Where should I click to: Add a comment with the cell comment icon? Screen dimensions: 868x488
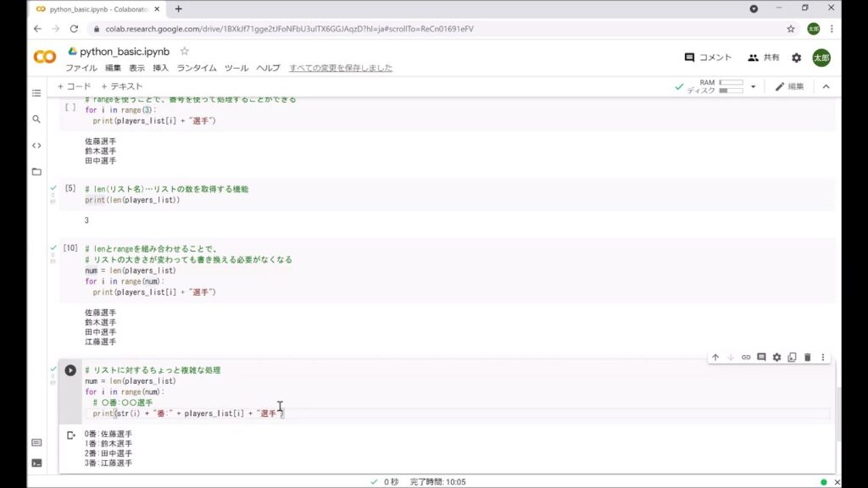[x=761, y=357]
